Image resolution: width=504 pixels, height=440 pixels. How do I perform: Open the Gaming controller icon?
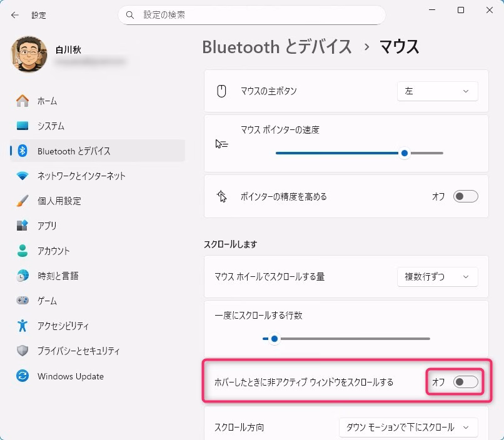point(23,301)
